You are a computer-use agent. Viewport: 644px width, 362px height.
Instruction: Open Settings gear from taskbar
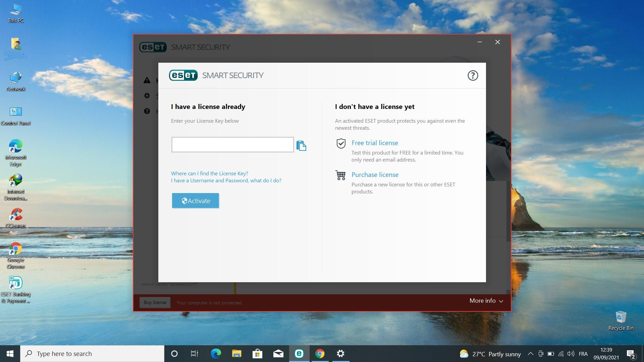pos(340,354)
